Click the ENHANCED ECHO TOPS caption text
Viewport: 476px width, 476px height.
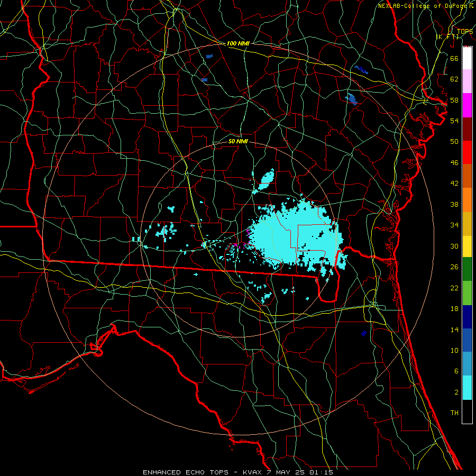pos(186,472)
